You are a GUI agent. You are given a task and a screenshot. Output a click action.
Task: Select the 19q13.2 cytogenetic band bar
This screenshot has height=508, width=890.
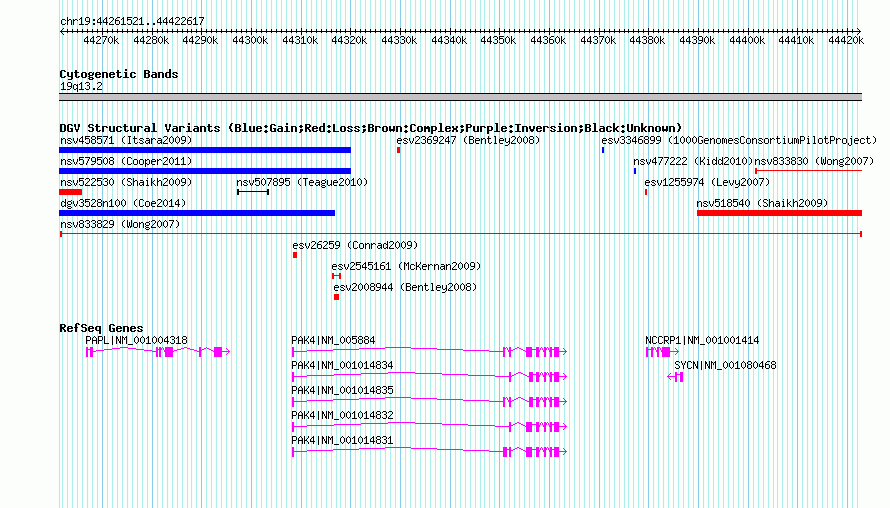click(460, 97)
